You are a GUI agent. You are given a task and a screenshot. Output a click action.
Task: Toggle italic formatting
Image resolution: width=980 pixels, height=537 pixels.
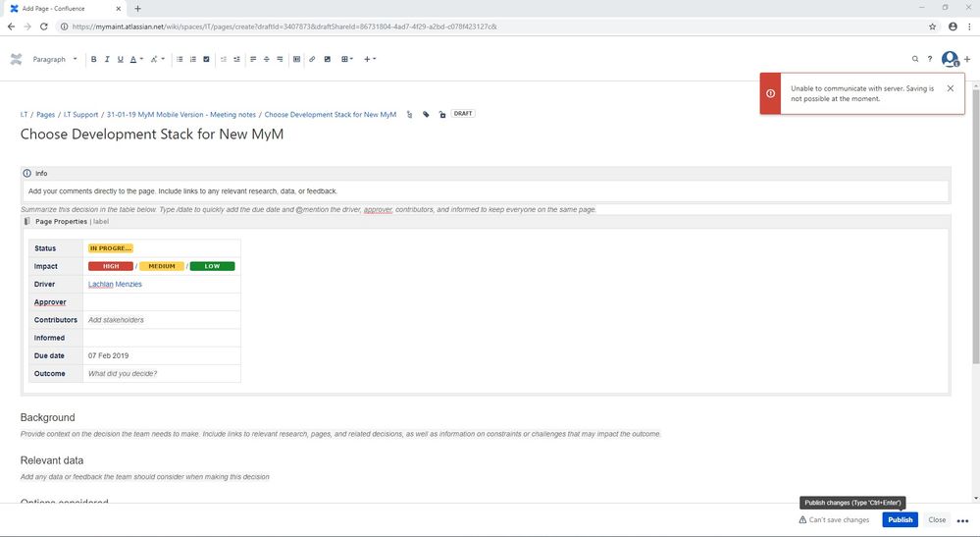(x=107, y=59)
